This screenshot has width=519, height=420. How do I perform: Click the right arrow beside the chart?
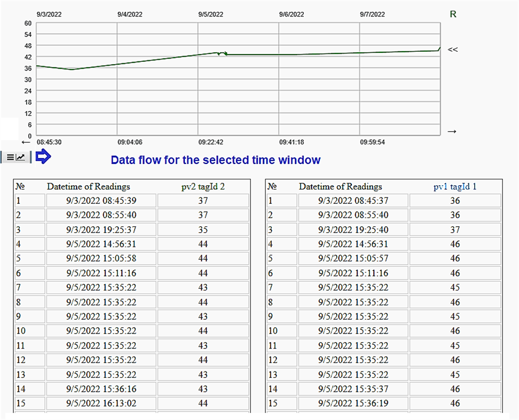pyautogui.click(x=452, y=132)
